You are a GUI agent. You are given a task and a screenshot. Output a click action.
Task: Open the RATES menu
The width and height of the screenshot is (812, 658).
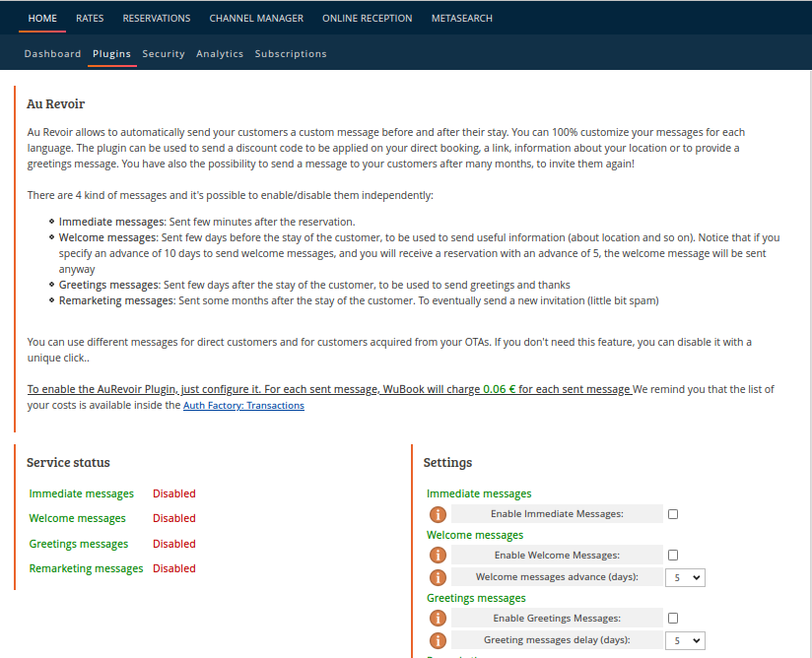coord(90,18)
